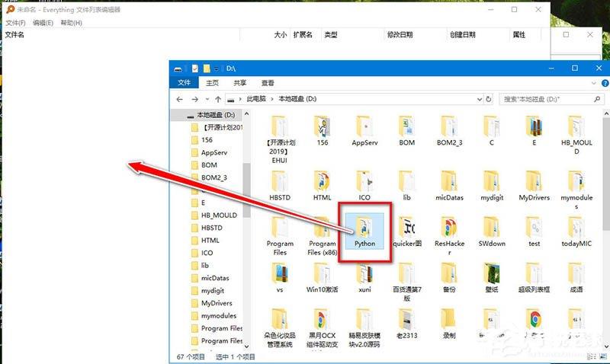The height and width of the screenshot is (364, 610).
Task: Open the AppServ folder icon in file grid
Action: tap(364, 126)
